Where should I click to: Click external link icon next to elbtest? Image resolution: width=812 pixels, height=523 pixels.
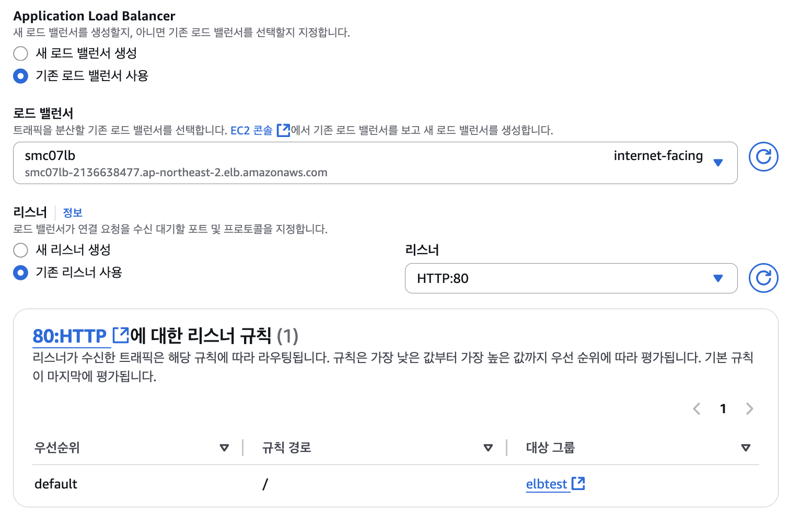pyautogui.click(x=578, y=484)
